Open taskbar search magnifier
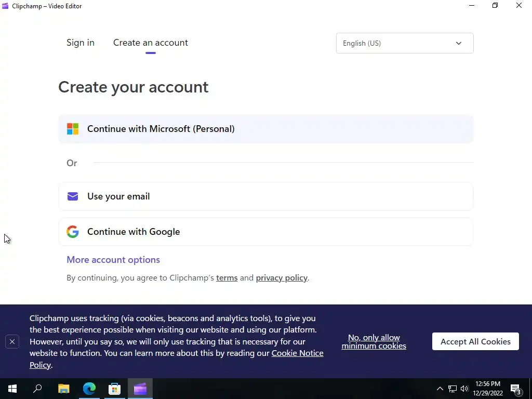Screen dimensions: 532x399 point(37,389)
